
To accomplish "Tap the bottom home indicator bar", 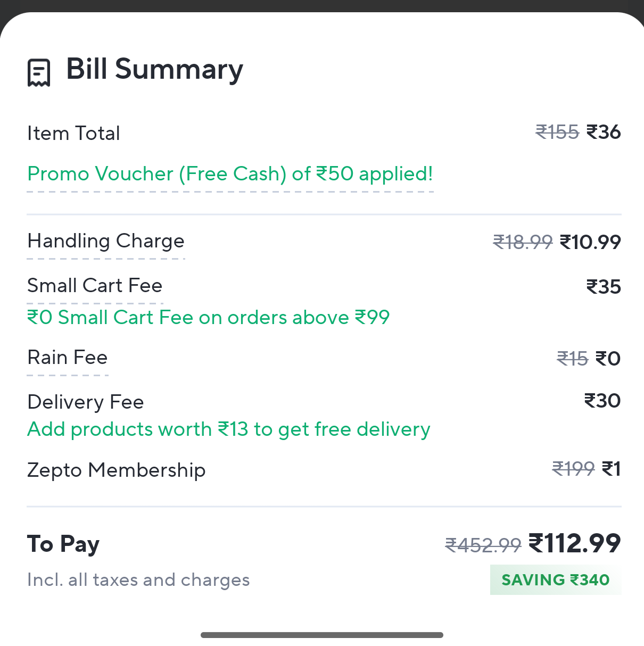I will pyautogui.click(x=322, y=635).
